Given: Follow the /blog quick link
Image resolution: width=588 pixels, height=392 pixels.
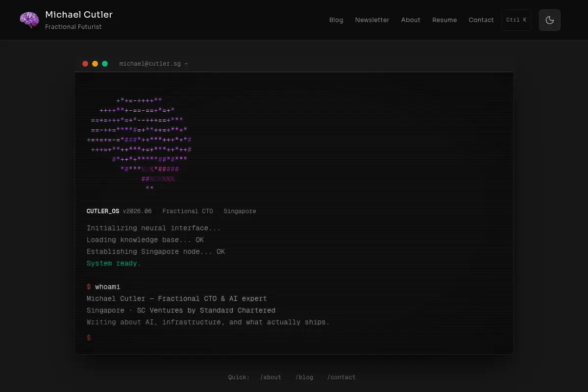Looking at the screenshot, I should pos(304,377).
